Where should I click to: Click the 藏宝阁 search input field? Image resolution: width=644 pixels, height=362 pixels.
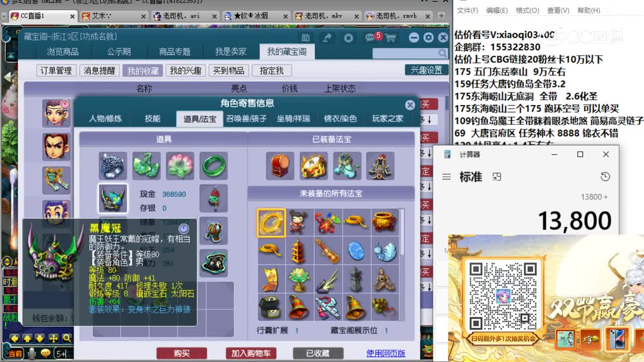point(405,53)
